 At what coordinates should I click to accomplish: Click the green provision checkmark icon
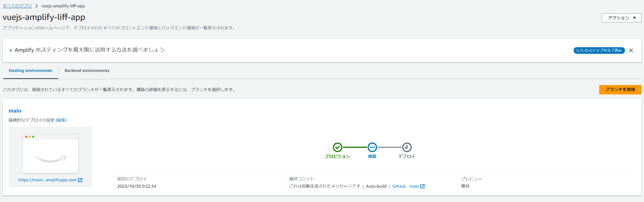pyautogui.click(x=337, y=147)
